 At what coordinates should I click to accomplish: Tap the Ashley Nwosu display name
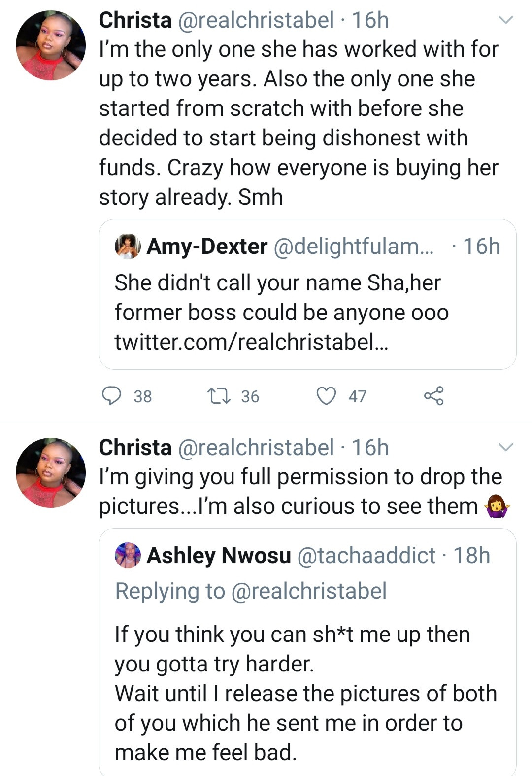coord(219,555)
